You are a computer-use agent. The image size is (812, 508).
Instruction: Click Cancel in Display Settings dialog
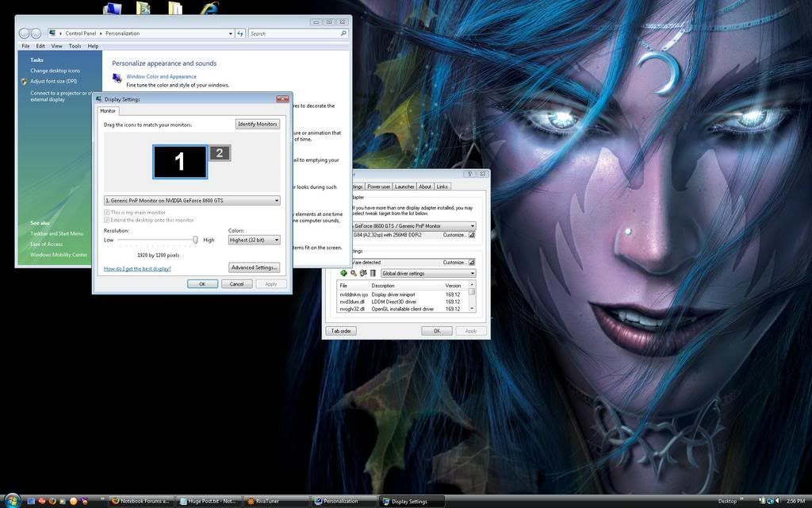pyautogui.click(x=236, y=284)
